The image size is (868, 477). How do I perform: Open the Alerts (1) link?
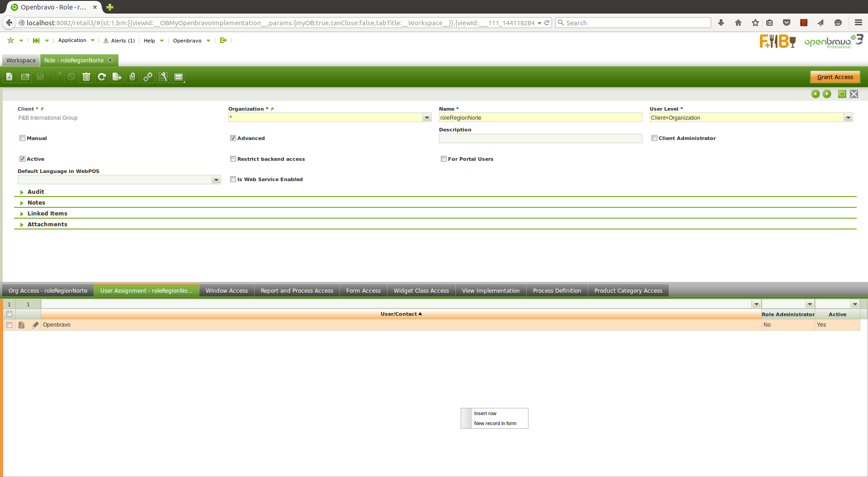[119, 41]
